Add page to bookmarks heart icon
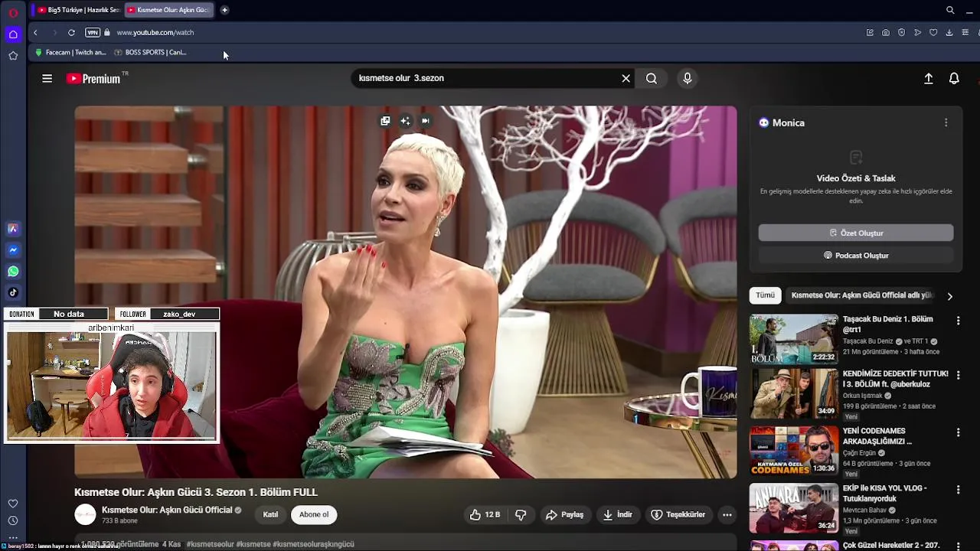The image size is (980, 551). (x=933, y=33)
